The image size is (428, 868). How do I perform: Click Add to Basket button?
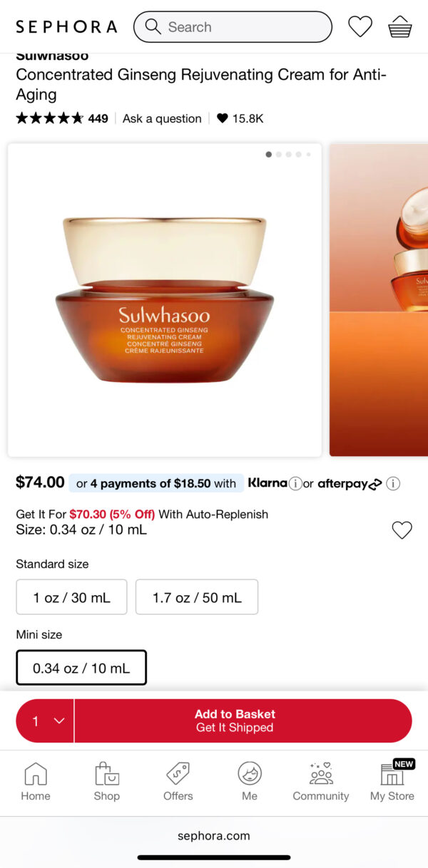tap(243, 721)
